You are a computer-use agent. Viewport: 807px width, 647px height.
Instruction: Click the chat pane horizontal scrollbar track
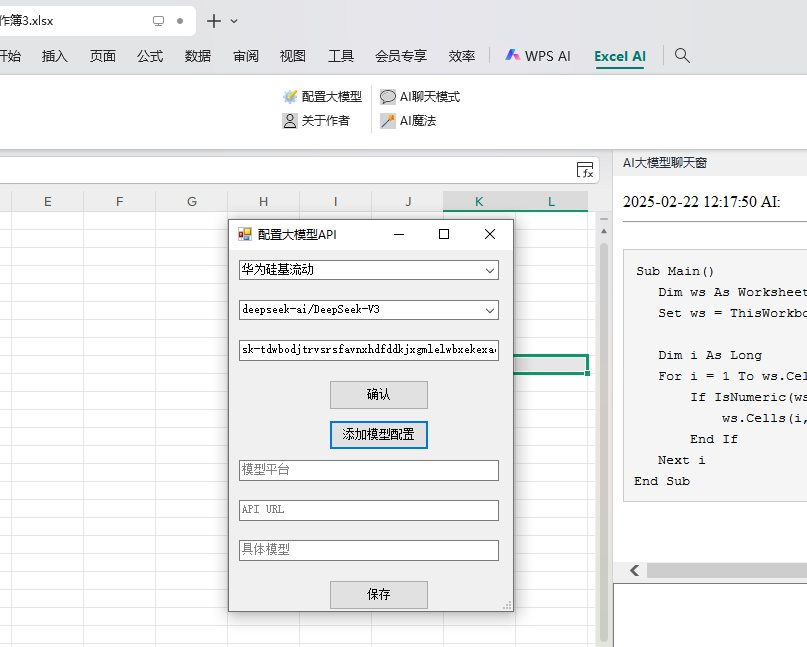(x=727, y=570)
